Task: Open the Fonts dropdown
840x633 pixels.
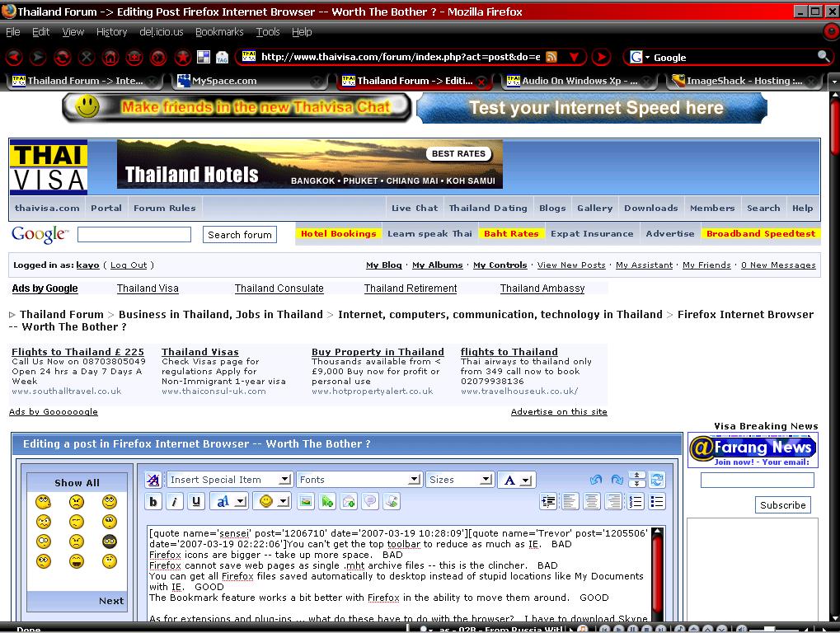Action: click(x=359, y=480)
